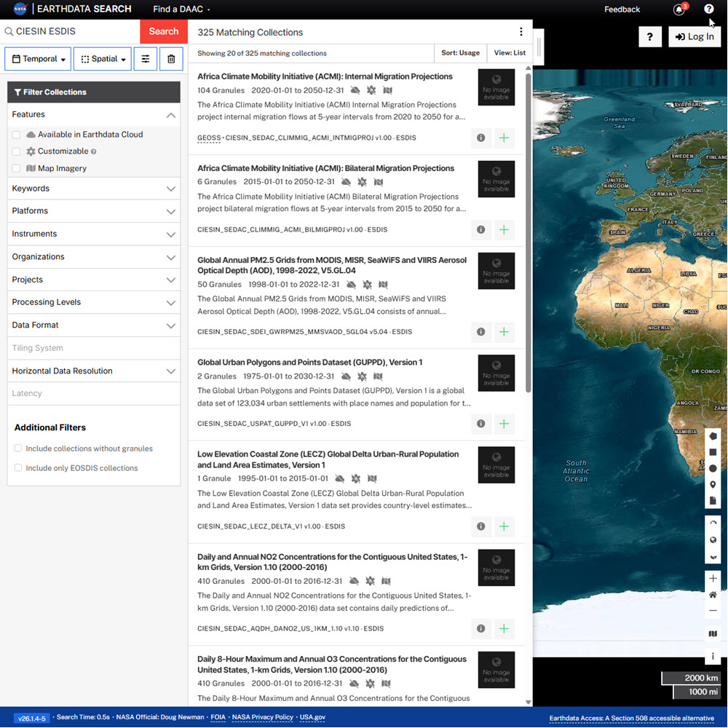Click the panel resize handle beside the map
The height and width of the screenshot is (728, 728).
pos(538,47)
